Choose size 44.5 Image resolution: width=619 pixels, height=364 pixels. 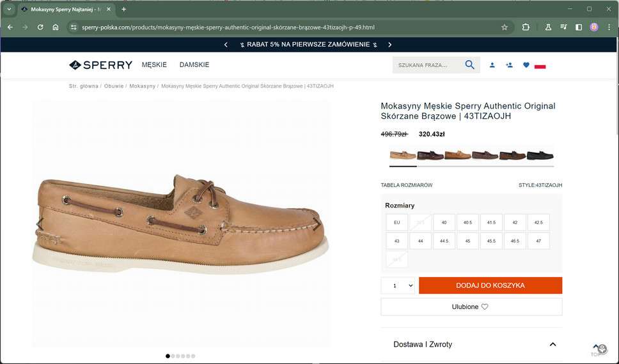(444, 241)
